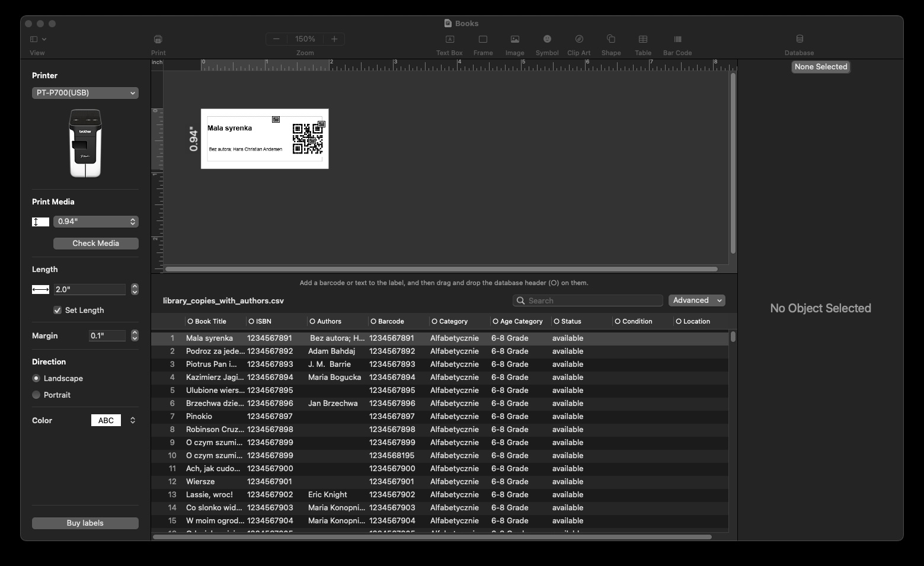This screenshot has height=566, width=924.
Task: Select the Robinson Cruz... row
Action: coord(440,430)
